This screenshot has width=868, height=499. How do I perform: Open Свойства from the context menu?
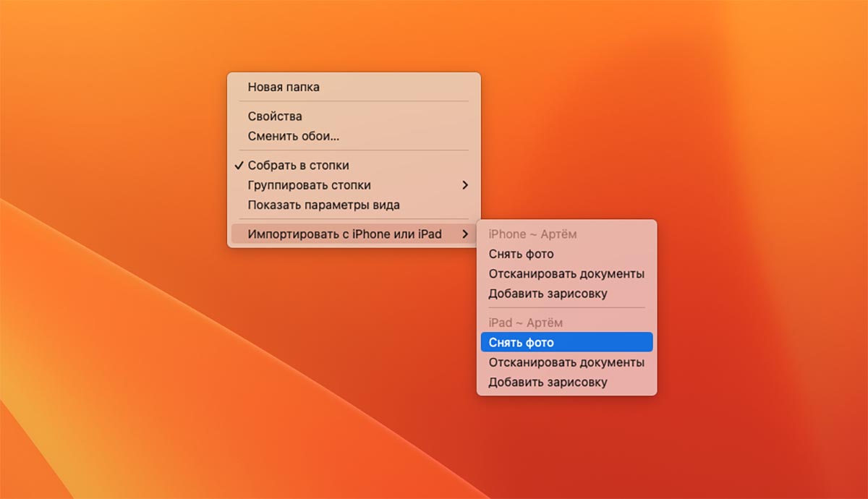click(x=354, y=116)
